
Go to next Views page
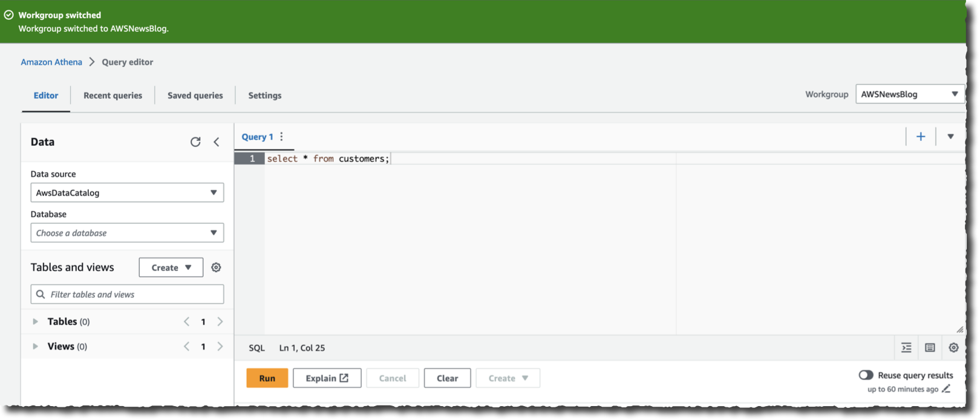click(x=220, y=346)
